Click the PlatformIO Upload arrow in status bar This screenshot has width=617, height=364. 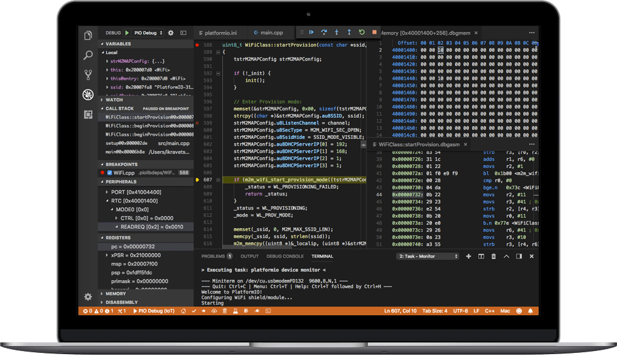[x=204, y=311]
